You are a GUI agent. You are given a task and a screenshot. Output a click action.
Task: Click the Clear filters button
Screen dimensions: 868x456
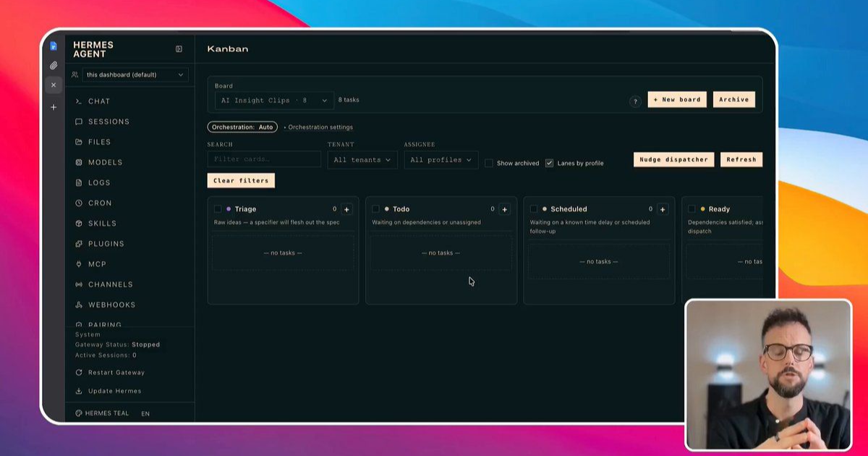[241, 180]
